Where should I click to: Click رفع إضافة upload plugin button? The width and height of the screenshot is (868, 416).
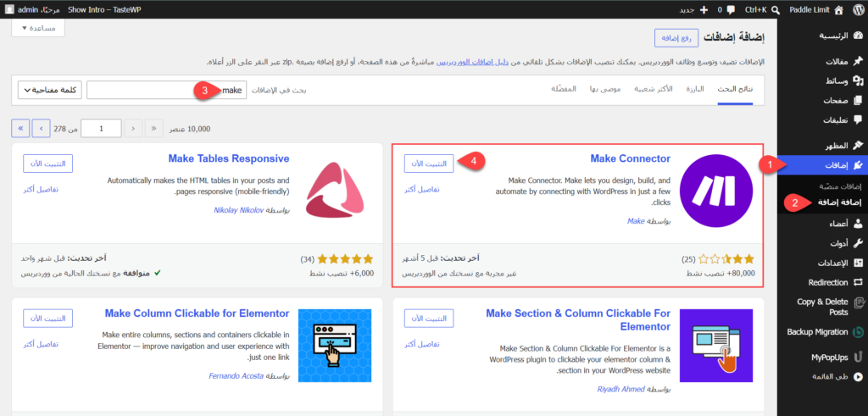pyautogui.click(x=676, y=38)
